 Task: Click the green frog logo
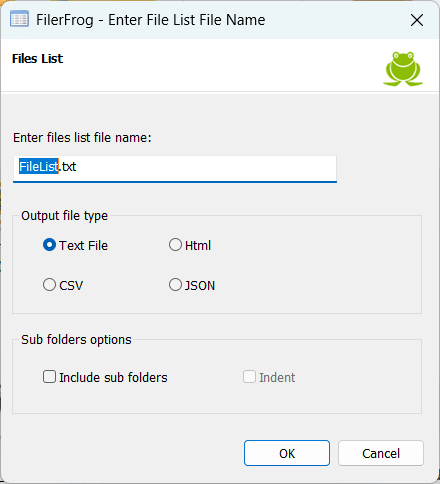[x=403, y=69]
